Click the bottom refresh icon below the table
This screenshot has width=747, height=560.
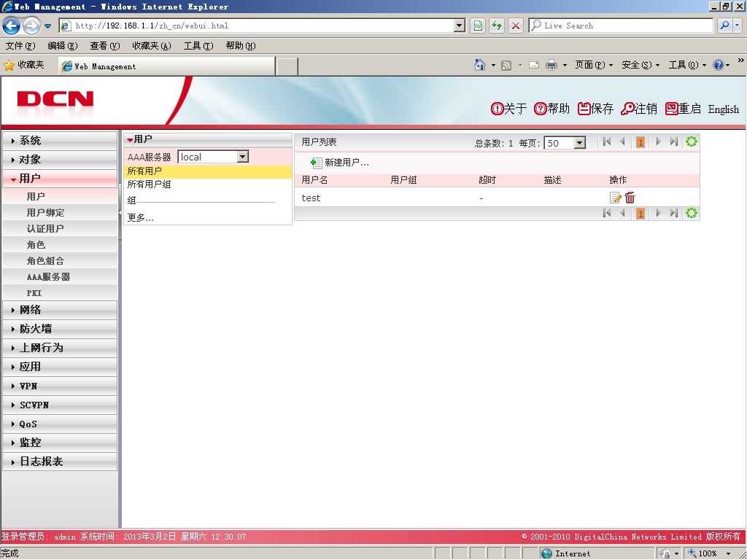[x=692, y=213]
